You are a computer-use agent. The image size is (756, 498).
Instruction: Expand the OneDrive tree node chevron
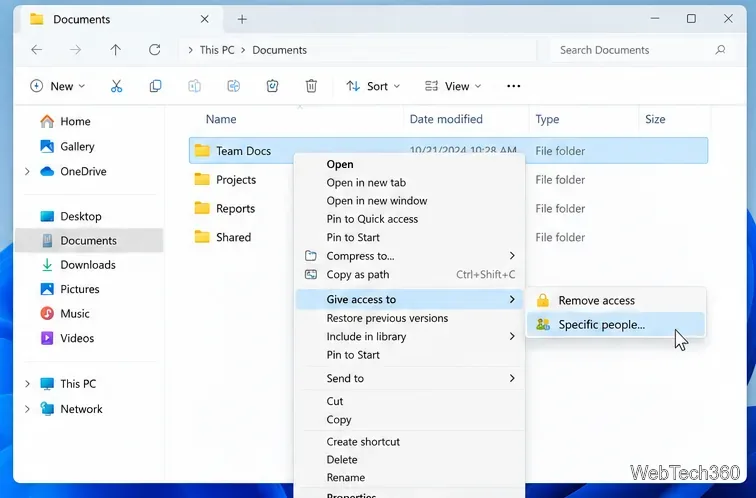27,172
